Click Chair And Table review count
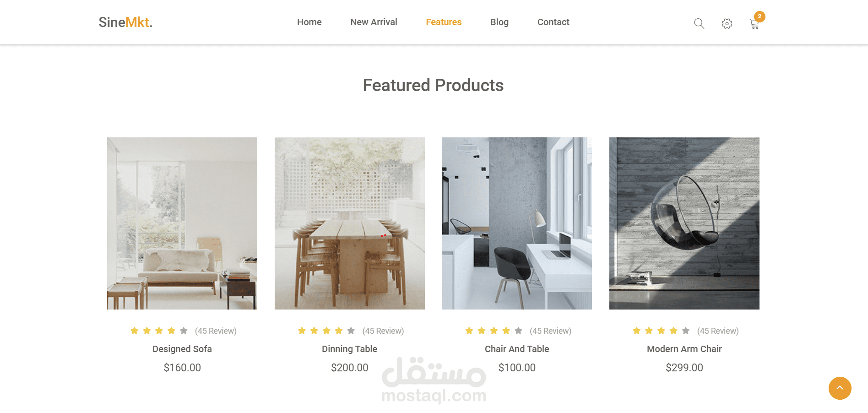This screenshot has width=868, height=413. click(550, 331)
